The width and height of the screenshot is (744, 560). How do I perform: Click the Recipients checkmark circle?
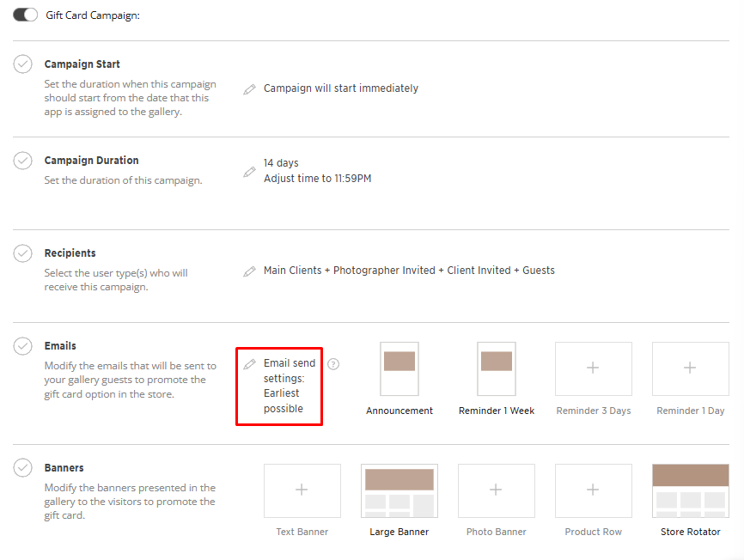tap(23, 253)
